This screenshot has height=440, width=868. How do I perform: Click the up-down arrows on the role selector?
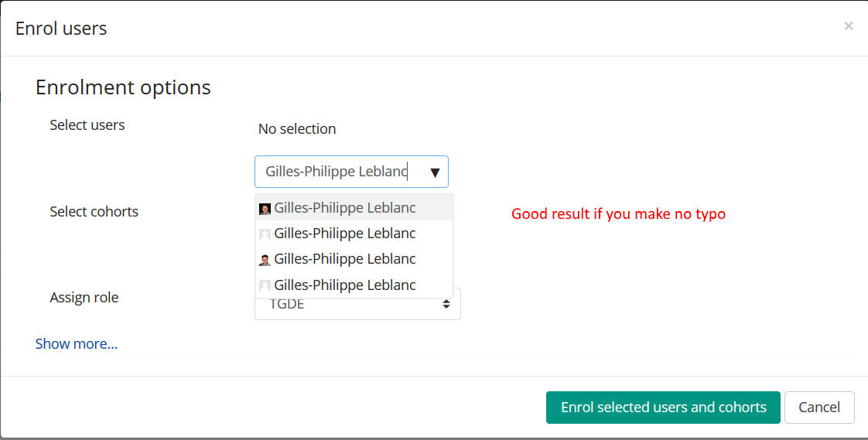pos(446,304)
